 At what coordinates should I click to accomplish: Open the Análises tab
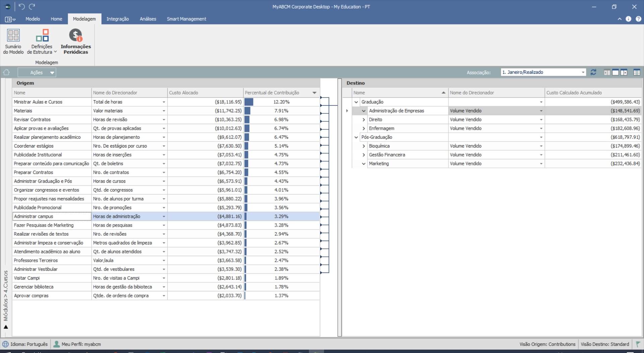(148, 19)
